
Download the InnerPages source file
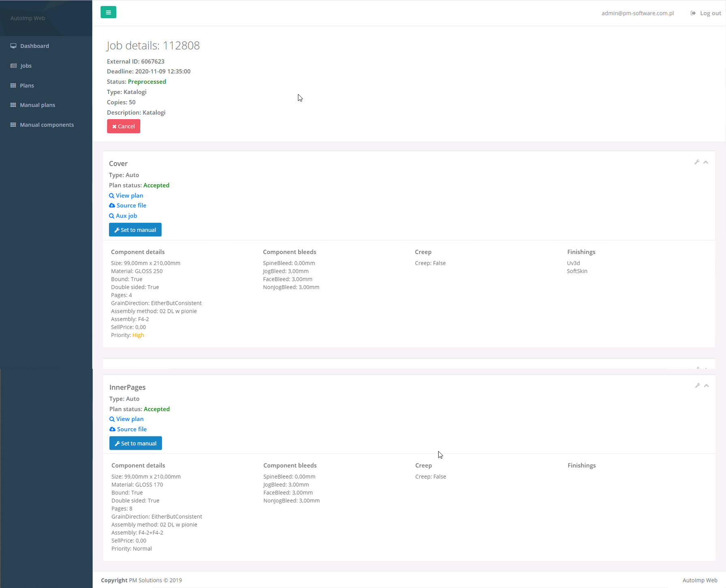[x=131, y=429]
